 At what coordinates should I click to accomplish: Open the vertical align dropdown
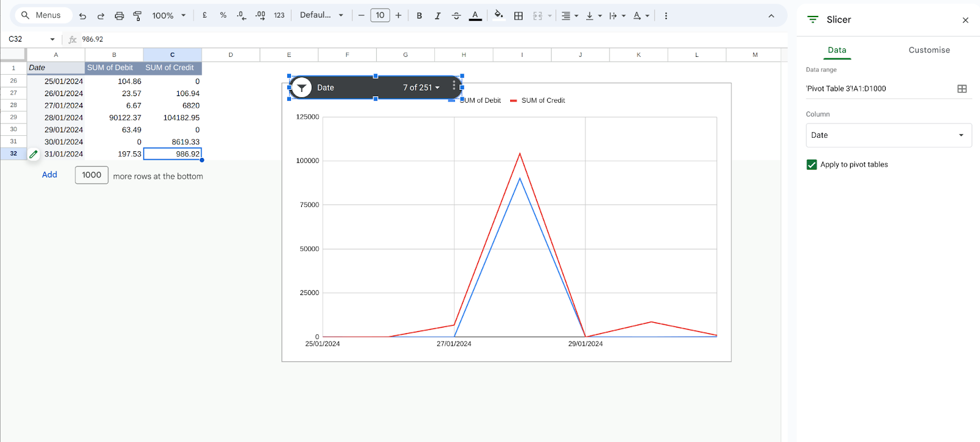pos(594,16)
